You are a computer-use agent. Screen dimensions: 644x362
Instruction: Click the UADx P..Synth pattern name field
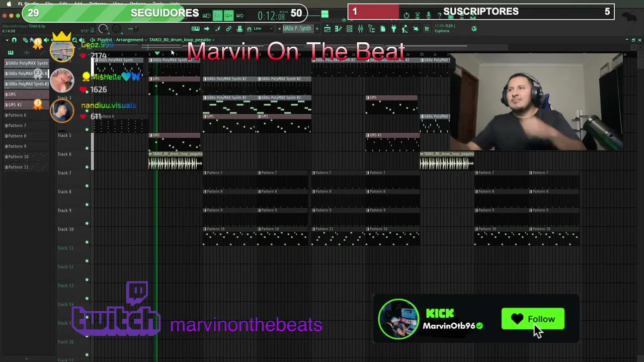[x=297, y=29]
